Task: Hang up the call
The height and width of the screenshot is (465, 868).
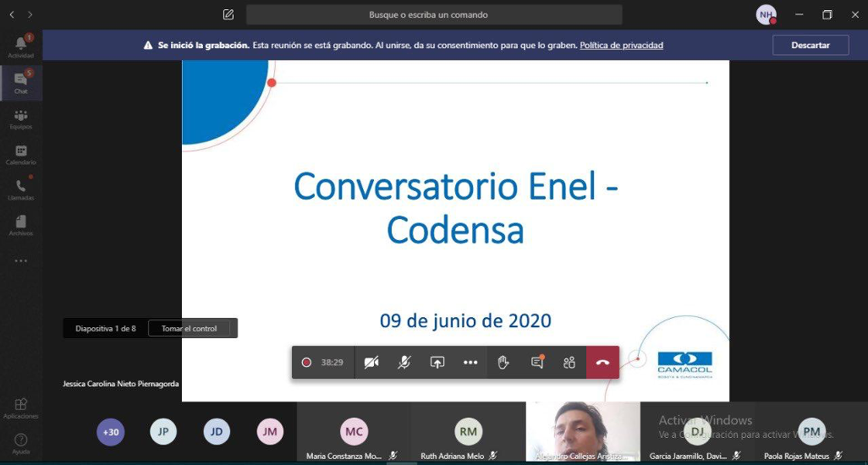Action: [x=603, y=362]
